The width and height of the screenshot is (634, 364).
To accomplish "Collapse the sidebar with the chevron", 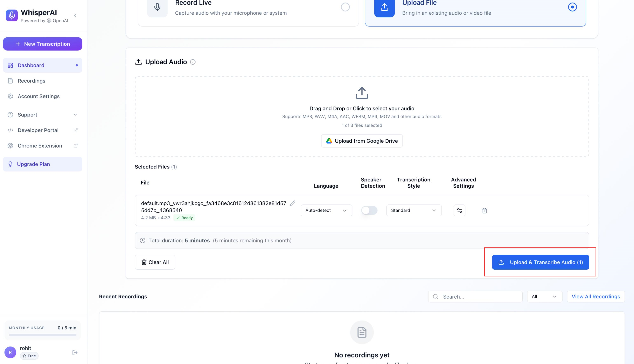I will tap(75, 15).
